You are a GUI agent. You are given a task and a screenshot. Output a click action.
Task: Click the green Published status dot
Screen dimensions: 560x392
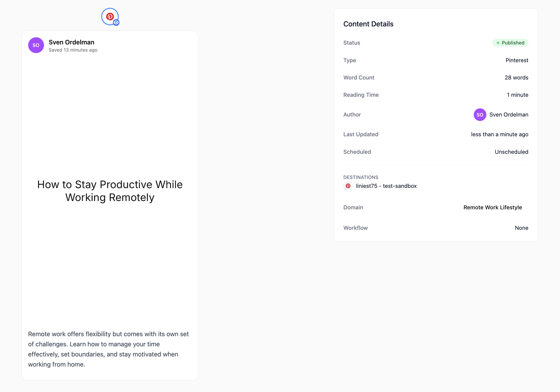(498, 43)
